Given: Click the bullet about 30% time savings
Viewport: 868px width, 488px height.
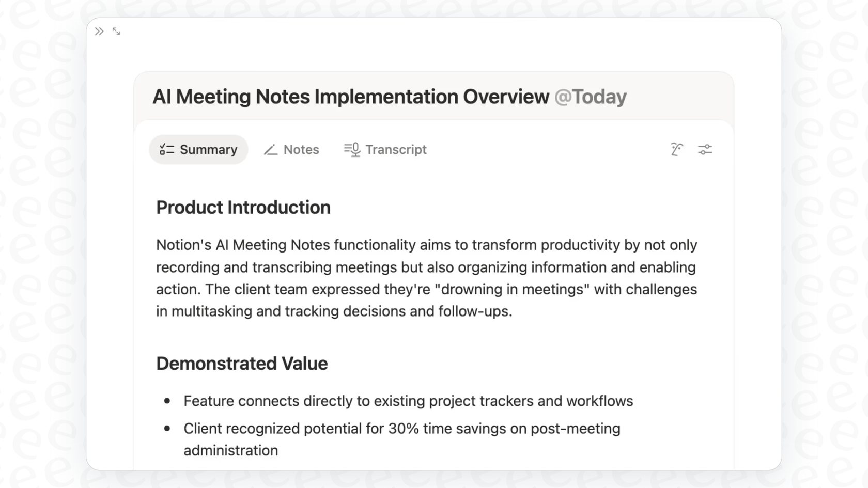Looking at the screenshot, I should click(x=401, y=428).
